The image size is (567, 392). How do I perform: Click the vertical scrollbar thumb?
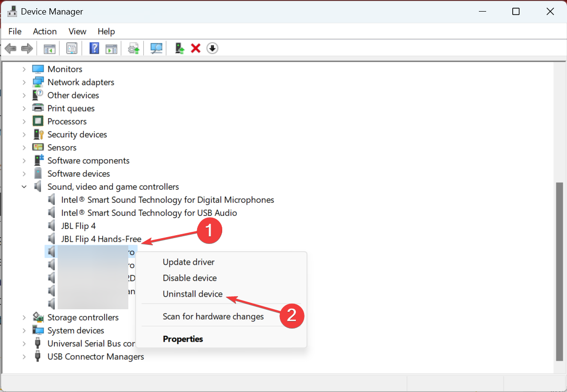tap(559, 271)
